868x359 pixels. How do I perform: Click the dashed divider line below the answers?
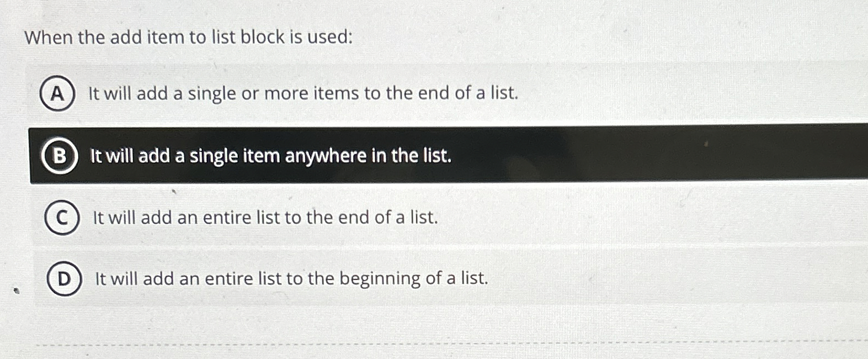tap(434, 345)
